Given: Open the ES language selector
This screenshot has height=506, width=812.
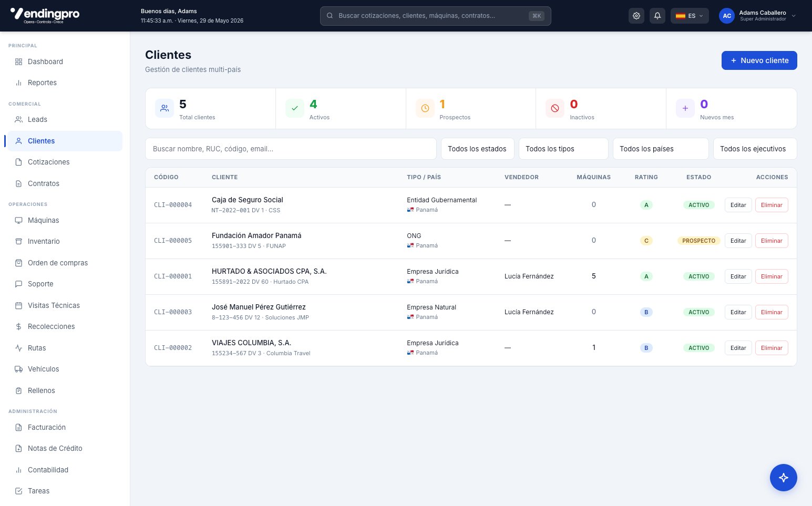Looking at the screenshot, I should [x=690, y=16].
